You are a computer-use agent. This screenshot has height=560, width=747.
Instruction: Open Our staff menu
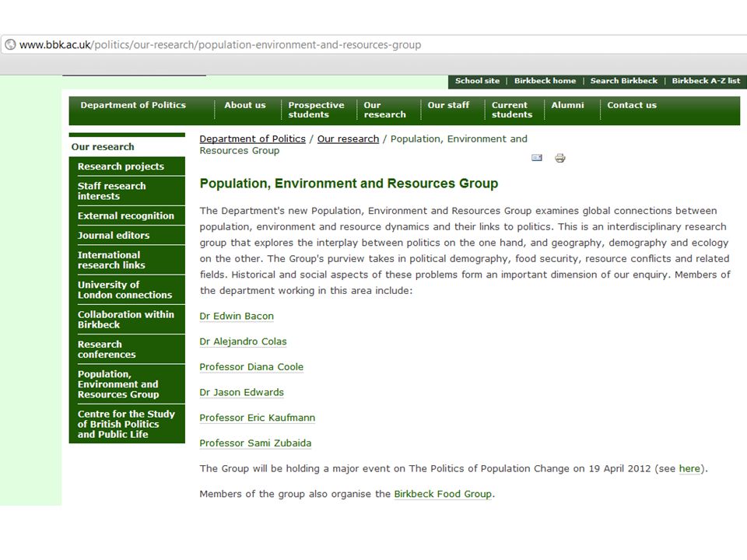coord(448,105)
